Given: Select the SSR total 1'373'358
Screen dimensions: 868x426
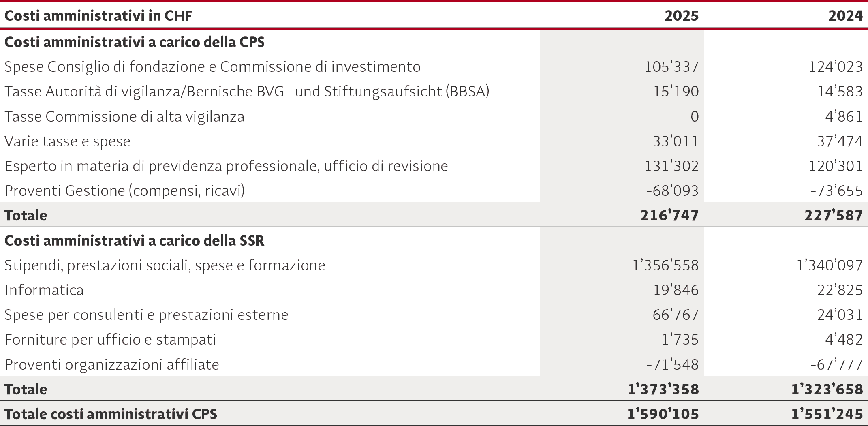Looking at the screenshot, I should tap(663, 390).
